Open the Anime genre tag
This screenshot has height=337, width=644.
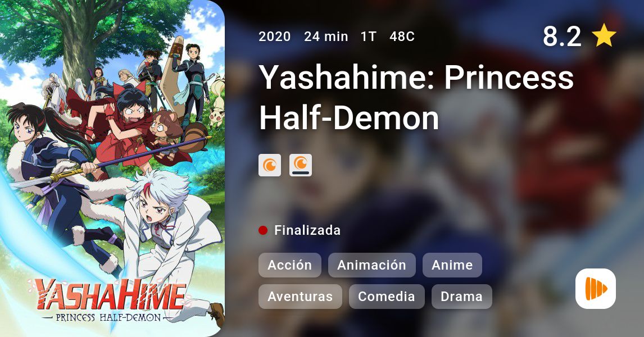(452, 265)
